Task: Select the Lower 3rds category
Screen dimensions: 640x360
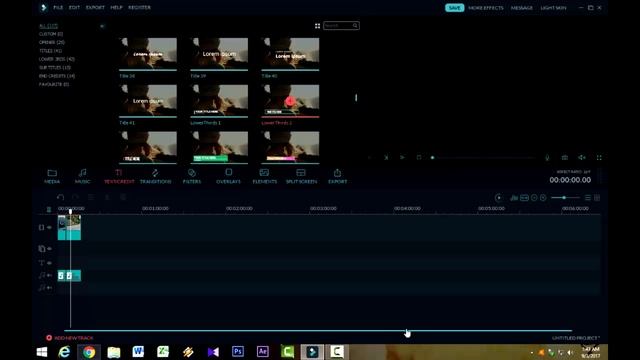Action: tap(56, 59)
